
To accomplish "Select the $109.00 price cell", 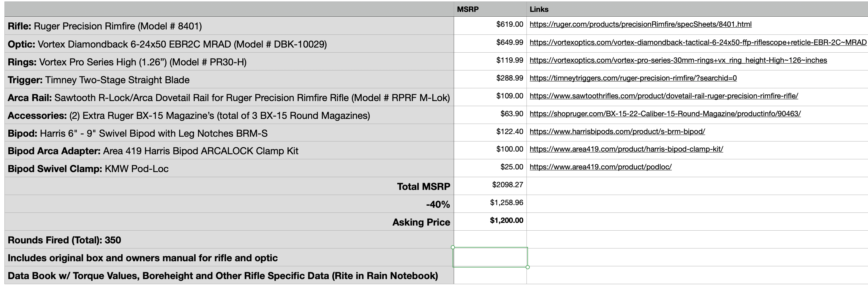I will point(490,97).
